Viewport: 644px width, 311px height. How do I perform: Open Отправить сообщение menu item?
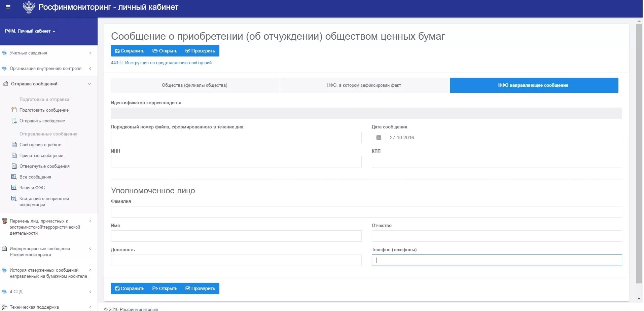pyautogui.click(x=42, y=121)
